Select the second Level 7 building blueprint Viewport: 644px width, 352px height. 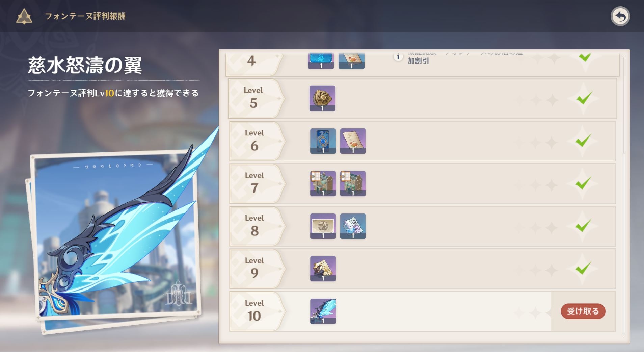(x=353, y=183)
